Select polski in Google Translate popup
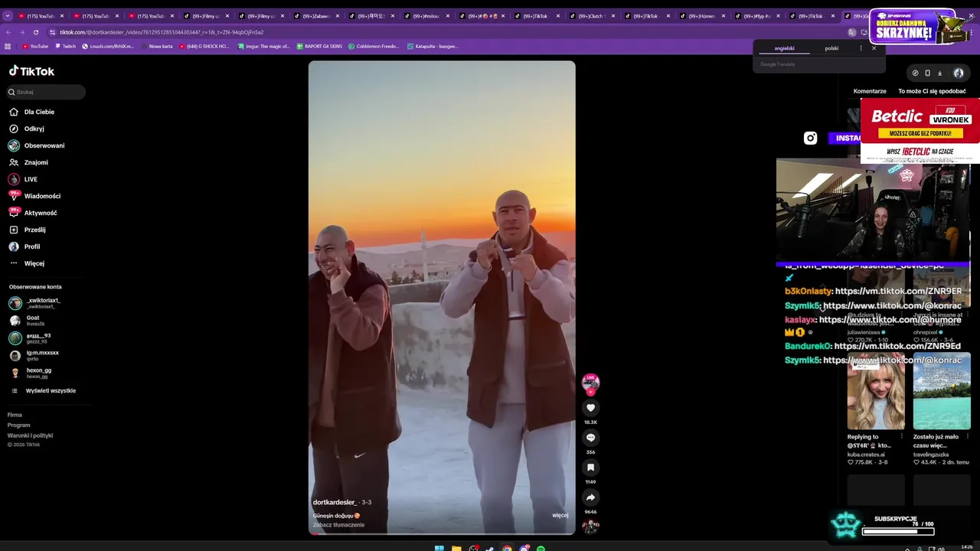 tap(831, 48)
